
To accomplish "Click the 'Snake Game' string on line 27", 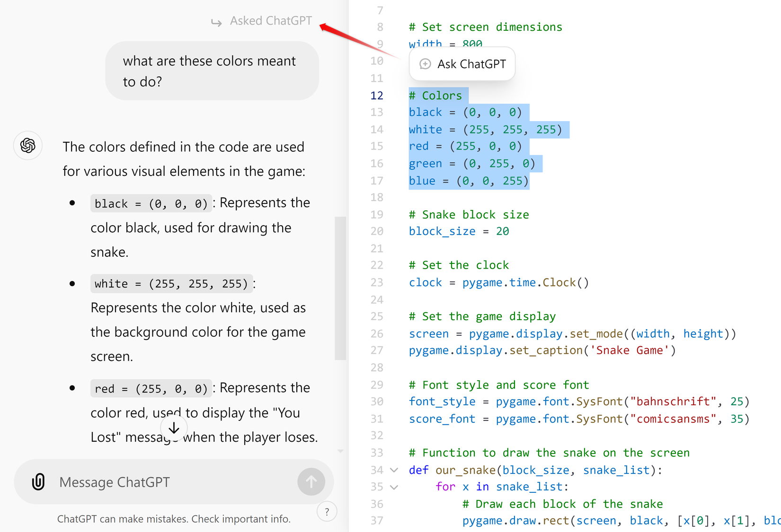I will 629,350.
